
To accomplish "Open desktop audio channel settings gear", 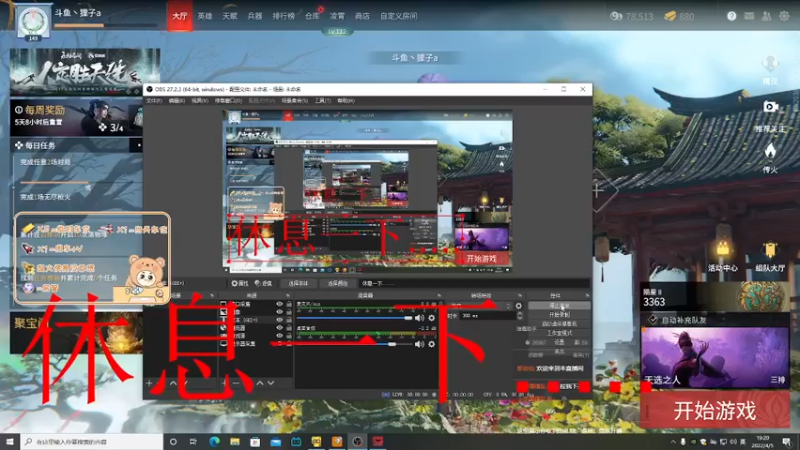I will click(x=432, y=344).
